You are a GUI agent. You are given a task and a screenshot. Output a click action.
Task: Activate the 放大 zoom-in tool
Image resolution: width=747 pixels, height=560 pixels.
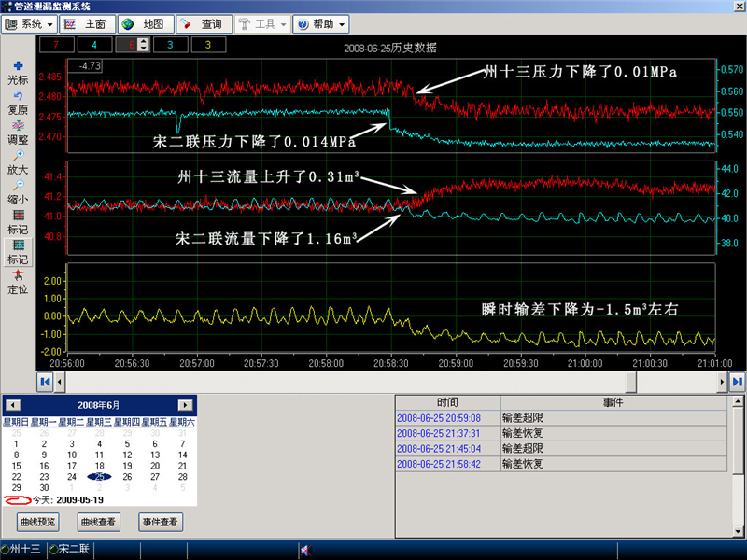[x=18, y=162]
